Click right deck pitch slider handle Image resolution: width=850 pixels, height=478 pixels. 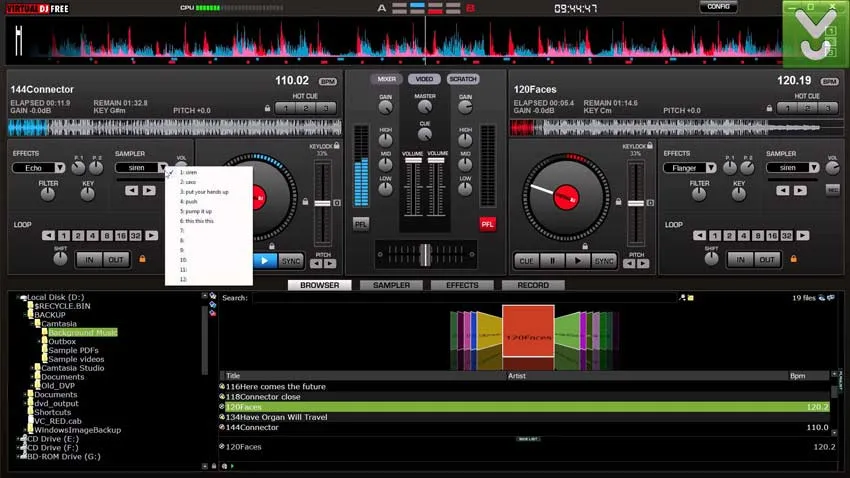point(636,203)
